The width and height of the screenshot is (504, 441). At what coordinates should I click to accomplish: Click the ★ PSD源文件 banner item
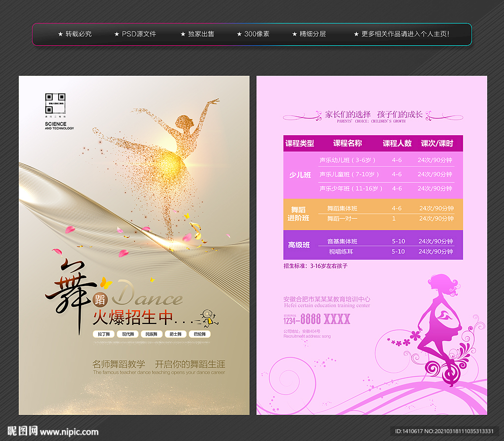[135, 34]
